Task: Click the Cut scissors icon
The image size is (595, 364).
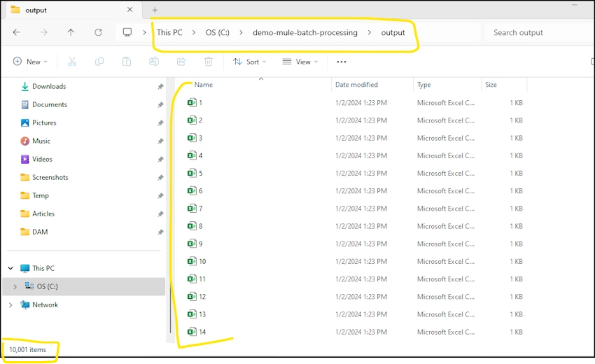Action: point(72,62)
